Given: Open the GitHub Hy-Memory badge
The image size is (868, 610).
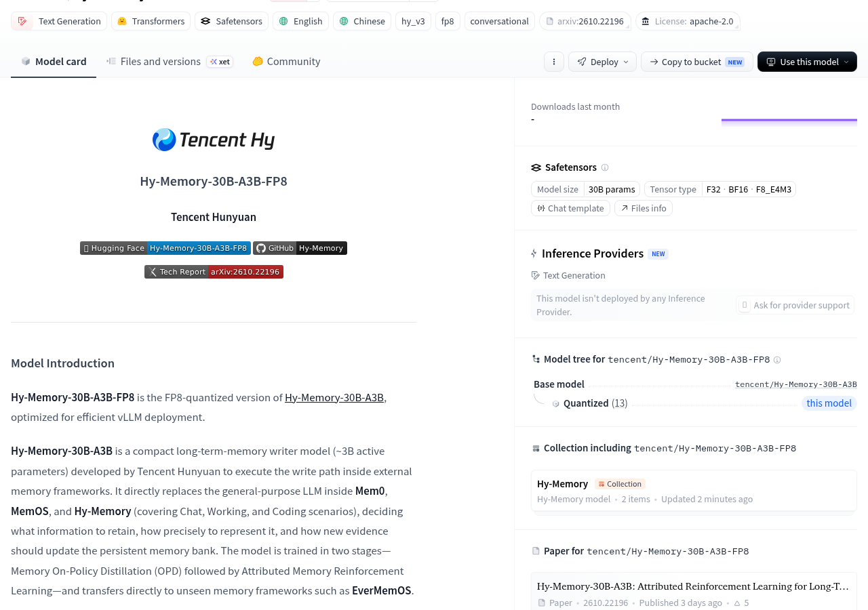Looking at the screenshot, I should (300, 248).
